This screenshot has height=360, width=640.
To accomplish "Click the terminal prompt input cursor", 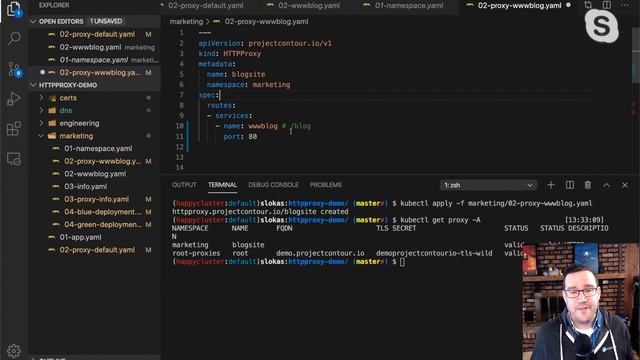I will (x=402, y=262).
